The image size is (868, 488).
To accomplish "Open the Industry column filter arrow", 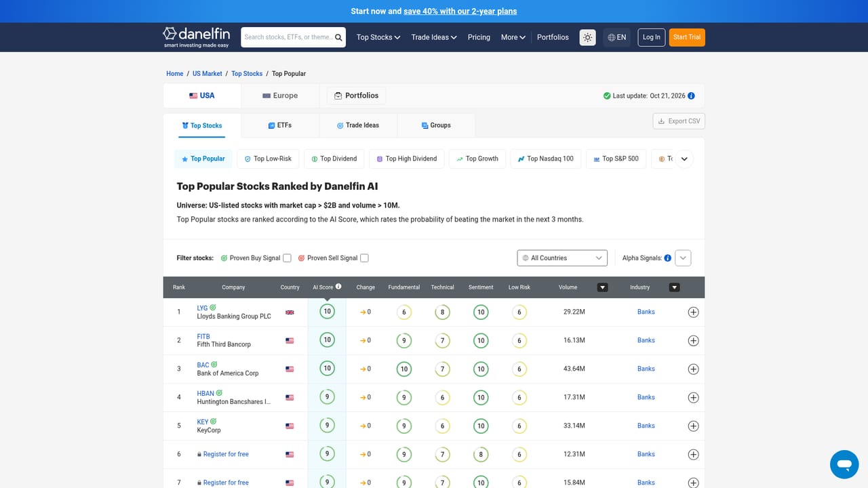I will coord(674,287).
